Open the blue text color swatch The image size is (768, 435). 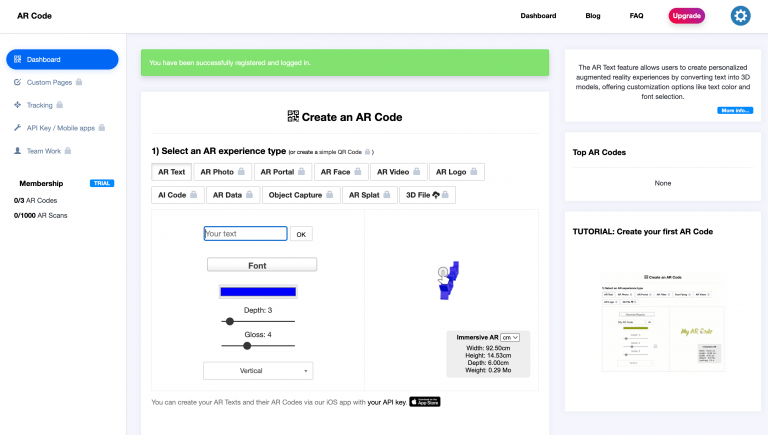tap(258, 292)
